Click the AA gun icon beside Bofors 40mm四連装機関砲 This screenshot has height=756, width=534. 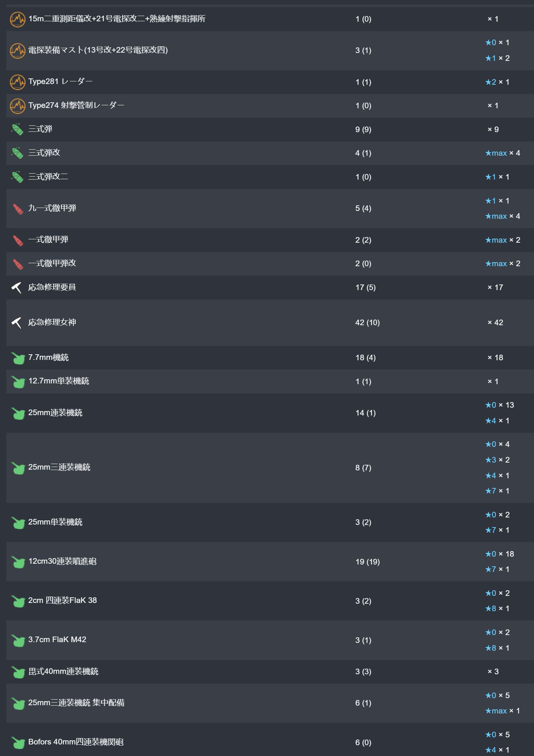point(18,742)
